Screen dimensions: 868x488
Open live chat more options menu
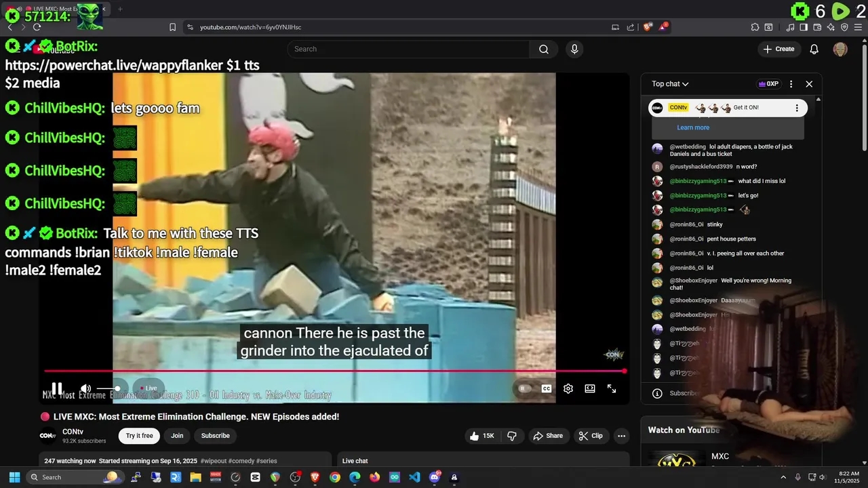pyautogui.click(x=791, y=84)
